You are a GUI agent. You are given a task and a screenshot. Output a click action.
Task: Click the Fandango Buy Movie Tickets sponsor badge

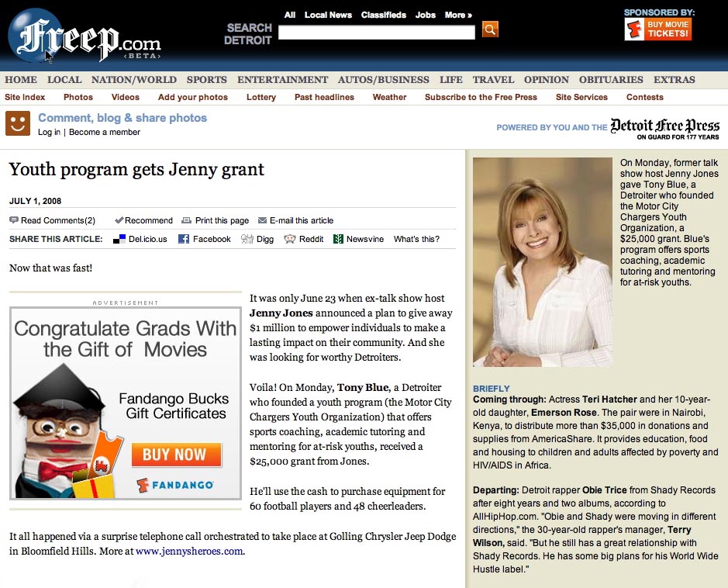658,29
